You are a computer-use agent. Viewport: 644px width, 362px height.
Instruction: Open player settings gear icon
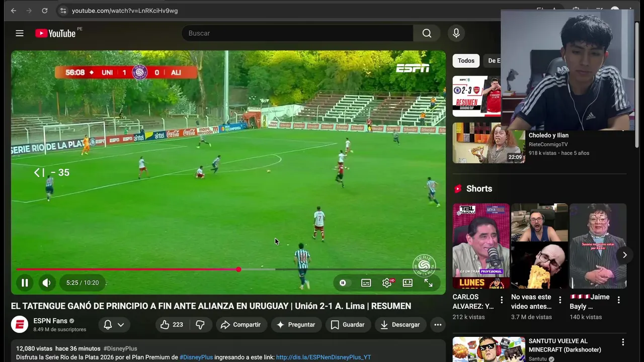[387, 283]
